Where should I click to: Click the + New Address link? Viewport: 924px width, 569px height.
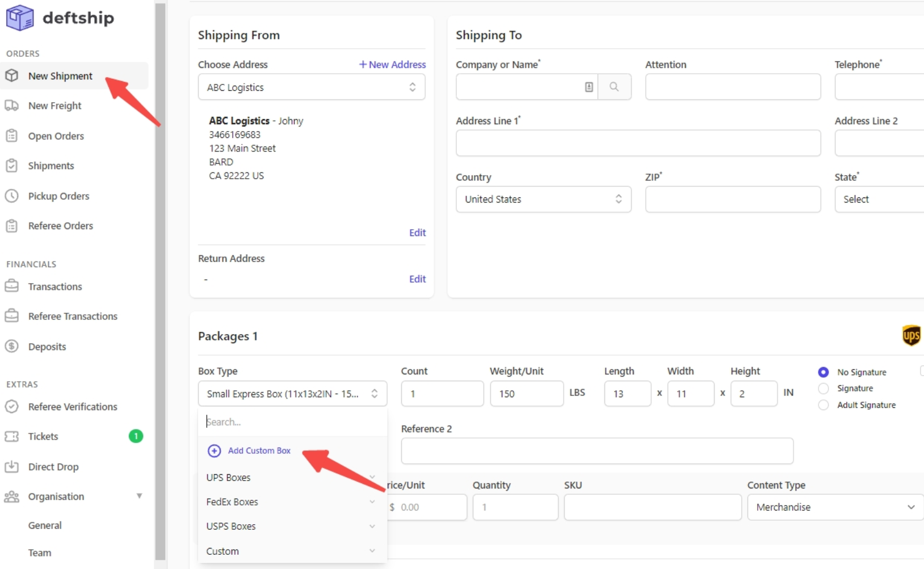392,64
